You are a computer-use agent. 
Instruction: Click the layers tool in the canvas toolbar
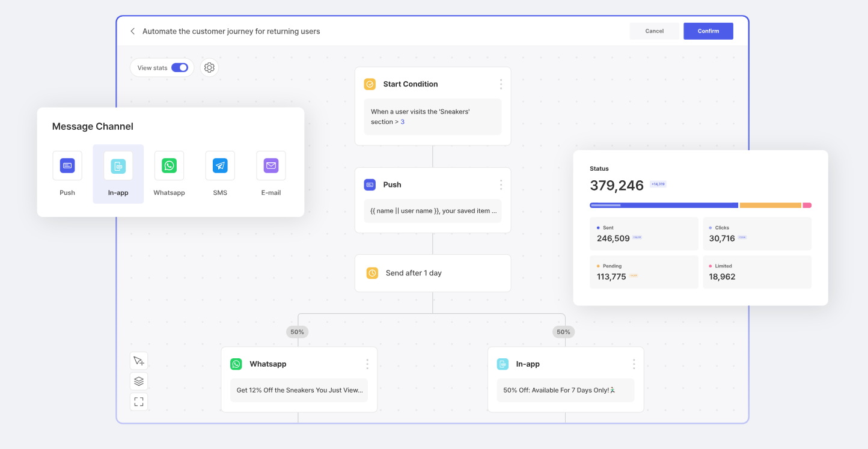click(x=138, y=380)
